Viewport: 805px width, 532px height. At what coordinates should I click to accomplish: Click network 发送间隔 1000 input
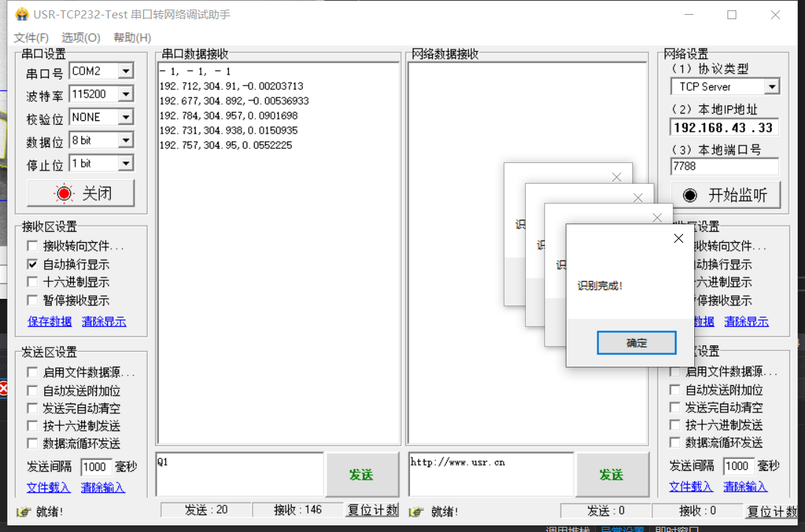tap(739, 466)
